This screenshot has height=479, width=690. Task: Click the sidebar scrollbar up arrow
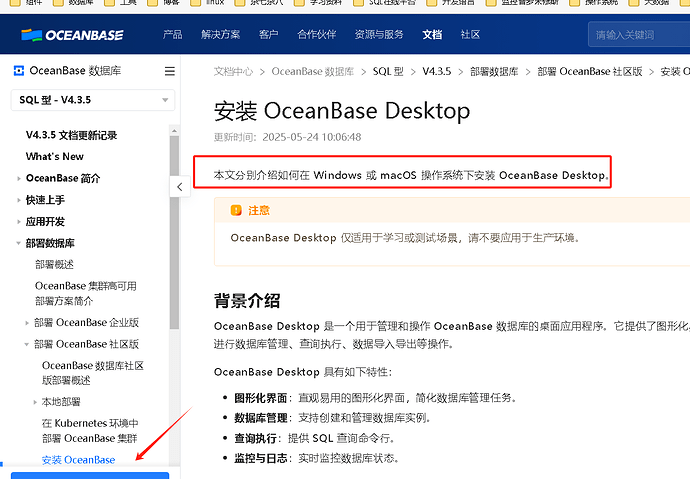174,131
